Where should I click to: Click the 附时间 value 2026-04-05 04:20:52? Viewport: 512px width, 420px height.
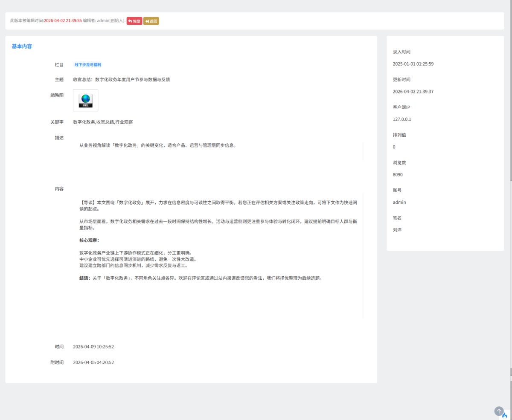93,362
